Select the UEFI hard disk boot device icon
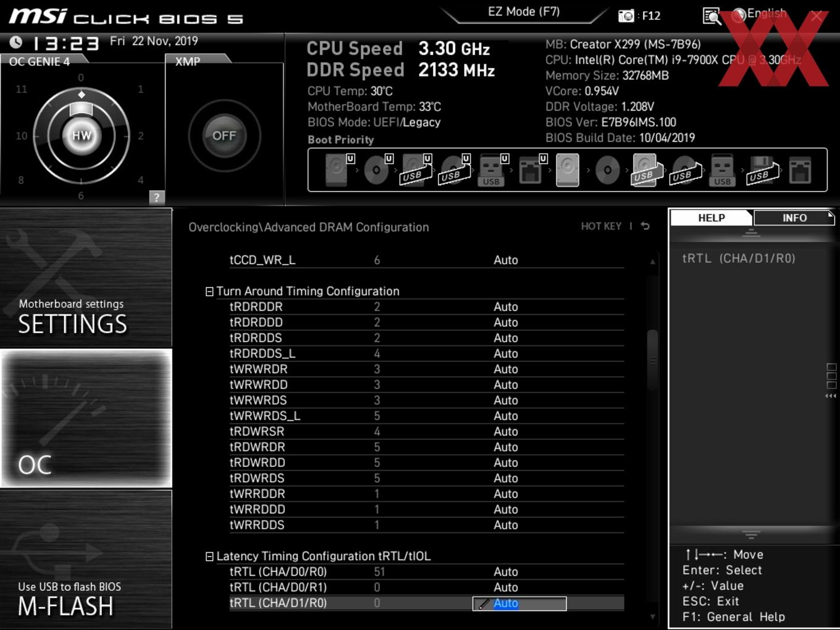The image size is (840, 630). 338,170
